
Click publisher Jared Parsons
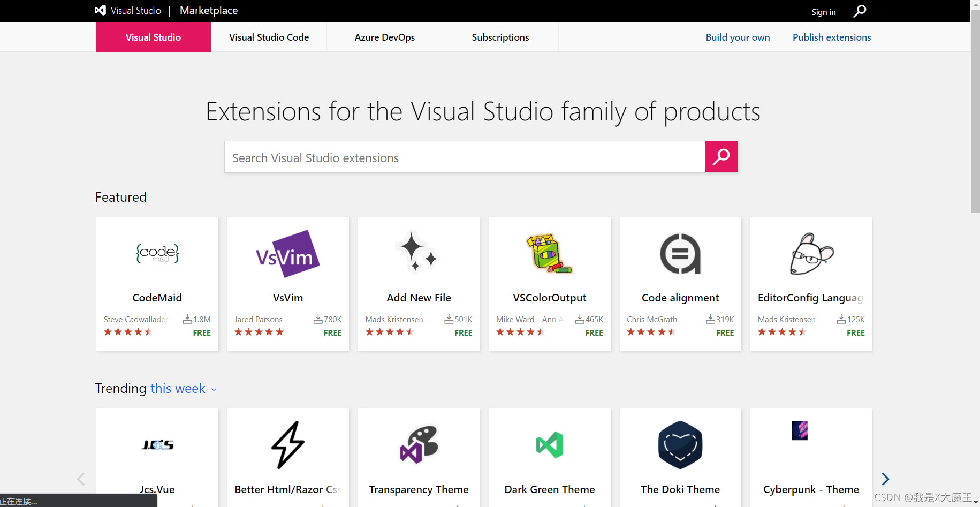[x=259, y=319]
